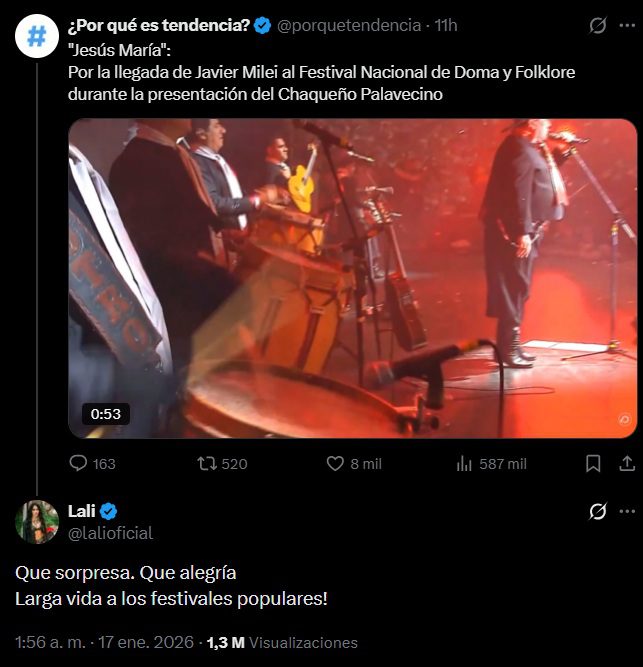Share the porquetendencia post
The height and width of the screenshot is (667, 643).
pos(627,463)
